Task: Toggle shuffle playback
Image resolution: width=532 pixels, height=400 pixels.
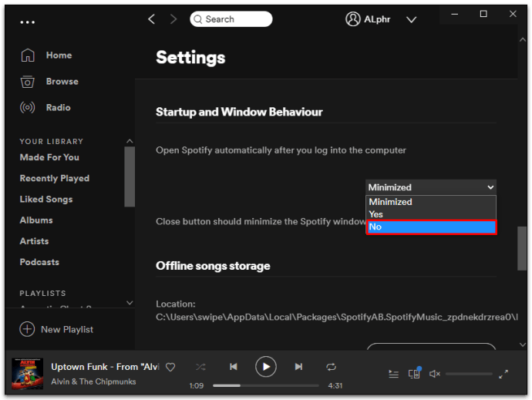Action: [200, 367]
